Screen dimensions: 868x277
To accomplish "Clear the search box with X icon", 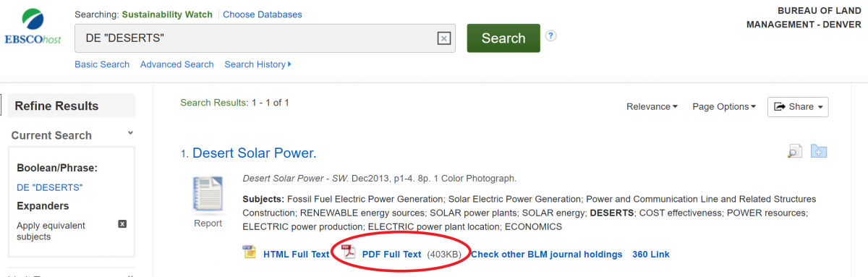I will click(x=444, y=38).
